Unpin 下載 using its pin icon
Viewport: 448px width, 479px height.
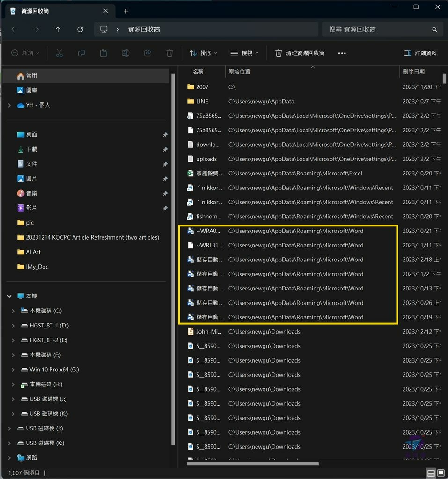click(165, 149)
